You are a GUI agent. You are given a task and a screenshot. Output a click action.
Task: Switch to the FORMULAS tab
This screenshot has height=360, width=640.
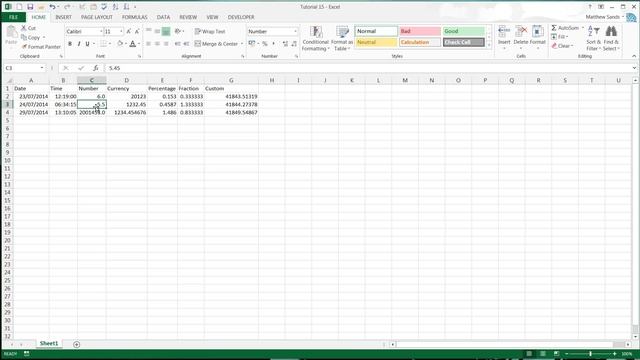(134, 17)
